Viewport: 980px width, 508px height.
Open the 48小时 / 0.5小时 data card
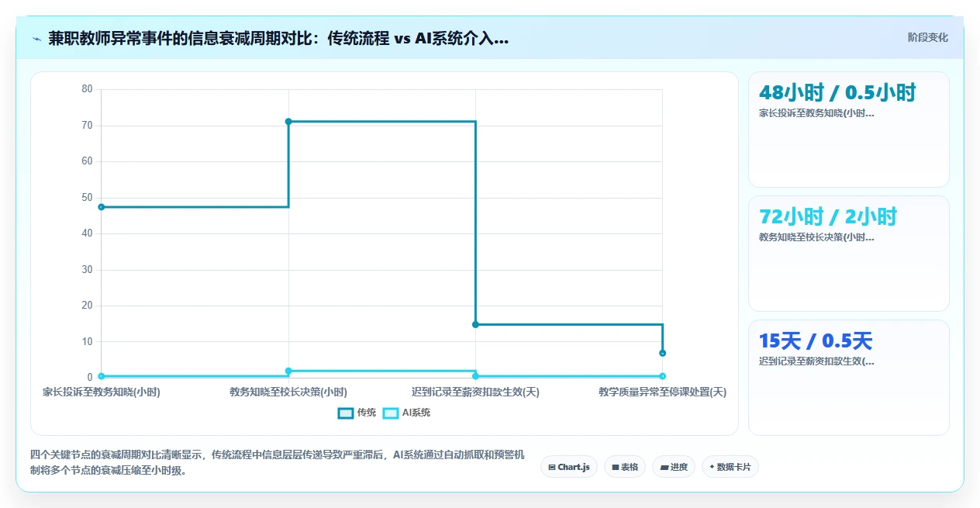(x=848, y=130)
